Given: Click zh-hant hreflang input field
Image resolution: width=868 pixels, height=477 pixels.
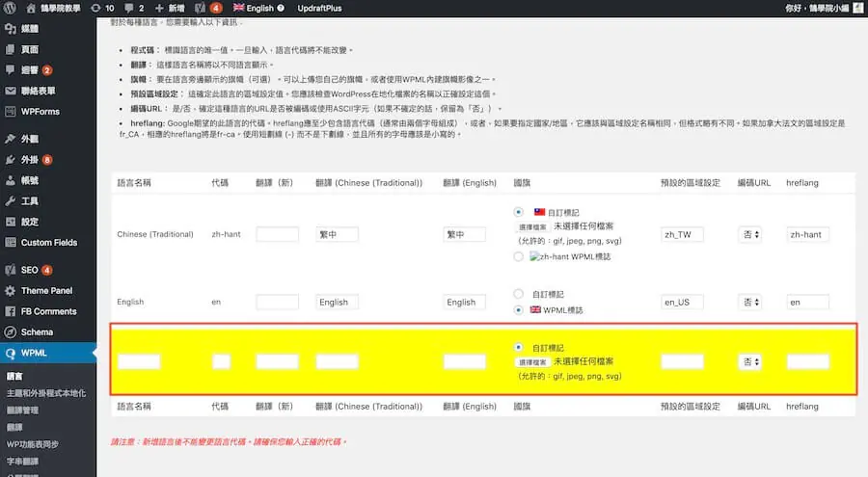Looking at the screenshot, I should [x=807, y=234].
